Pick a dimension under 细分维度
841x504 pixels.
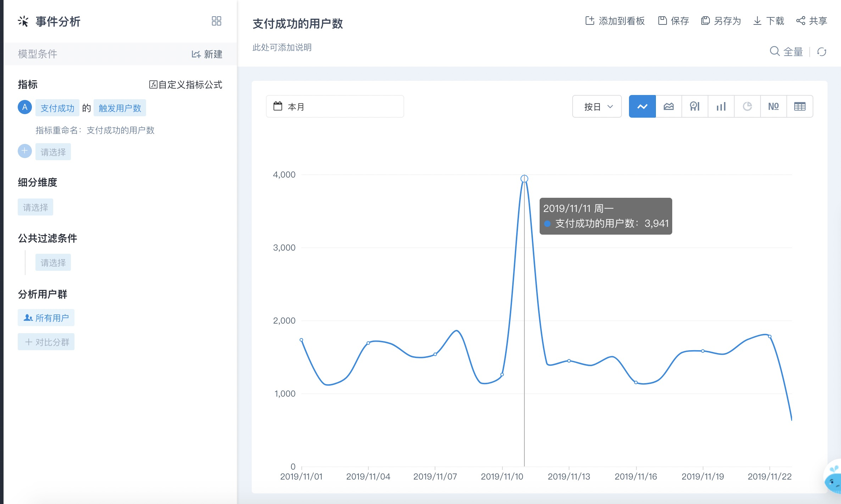[x=35, y=207]
